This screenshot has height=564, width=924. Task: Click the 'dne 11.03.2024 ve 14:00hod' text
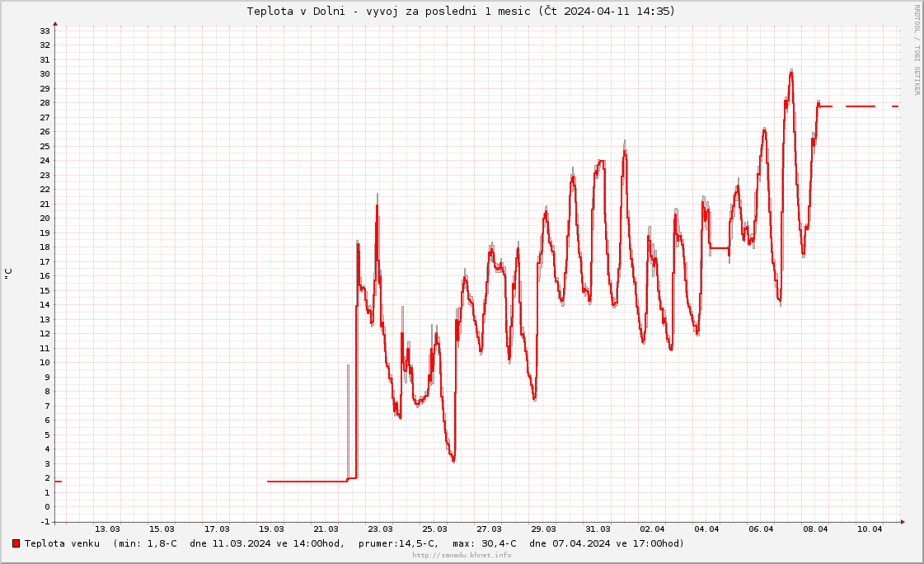(x=265, y=543)
